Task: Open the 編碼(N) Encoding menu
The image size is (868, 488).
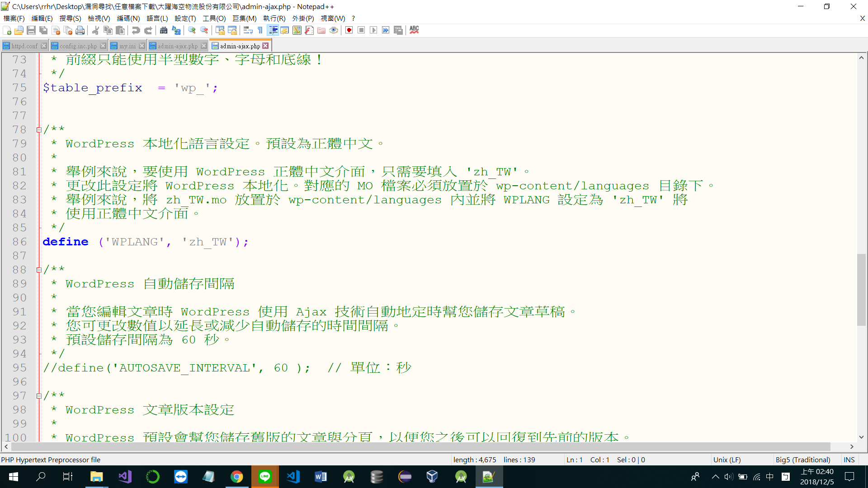Action: coord(128,19)
